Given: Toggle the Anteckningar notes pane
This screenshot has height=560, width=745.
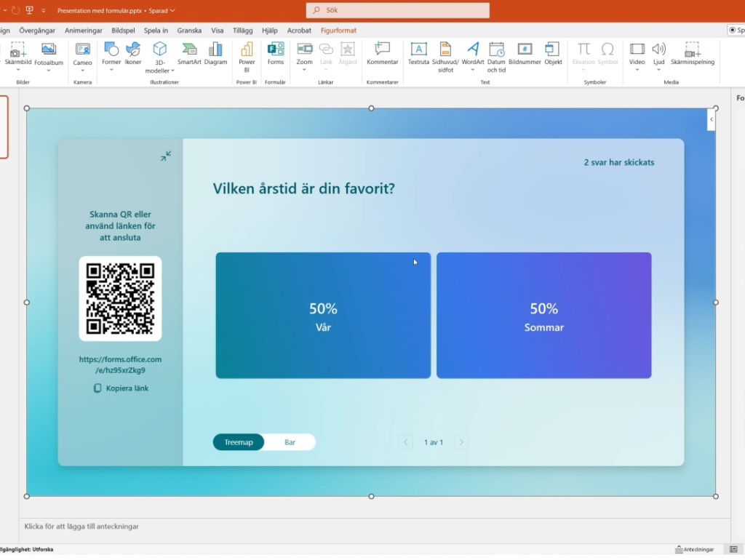Looking at the screenshot, I should (694, 550).
